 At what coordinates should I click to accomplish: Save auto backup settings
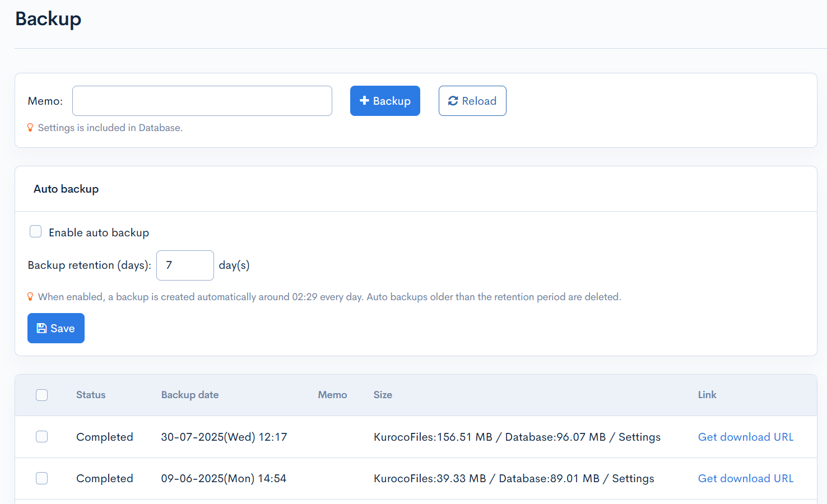[56, 328]
